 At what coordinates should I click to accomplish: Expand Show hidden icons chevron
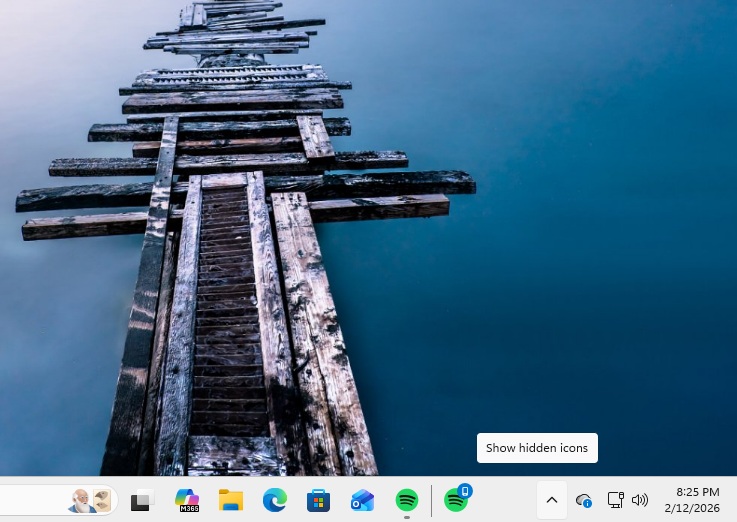[552, 500]
